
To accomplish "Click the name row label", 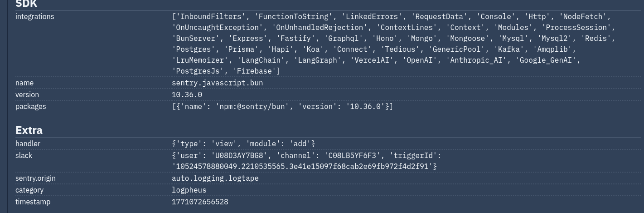I will point(24,83).
